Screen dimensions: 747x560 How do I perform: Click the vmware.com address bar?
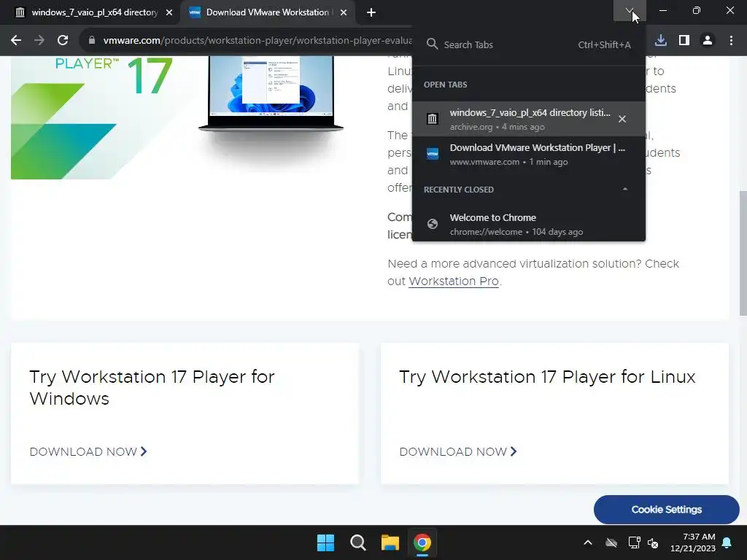point(258,41)
